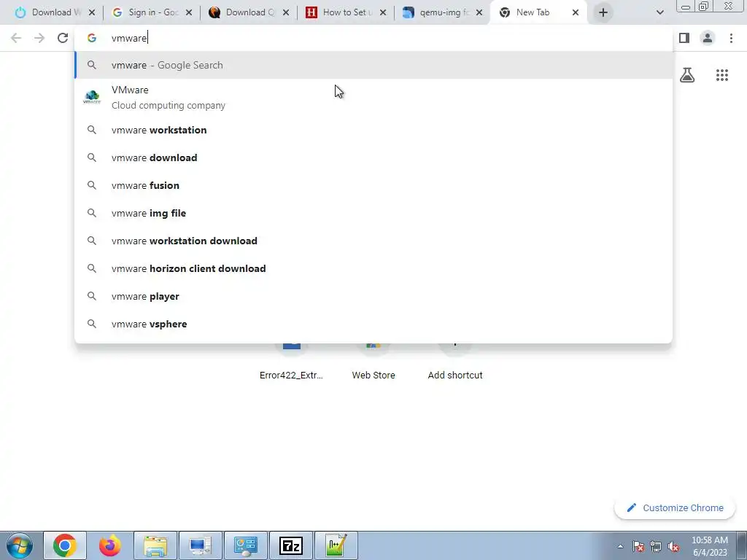
Task: Close the Download Q tab
Action: (286, 13)
